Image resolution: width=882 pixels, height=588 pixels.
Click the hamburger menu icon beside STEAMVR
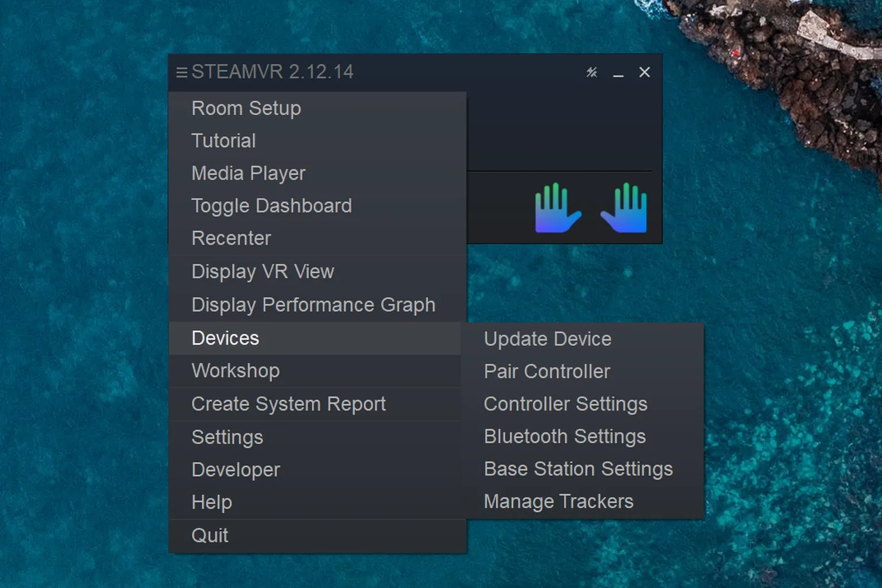click(181, 72)
